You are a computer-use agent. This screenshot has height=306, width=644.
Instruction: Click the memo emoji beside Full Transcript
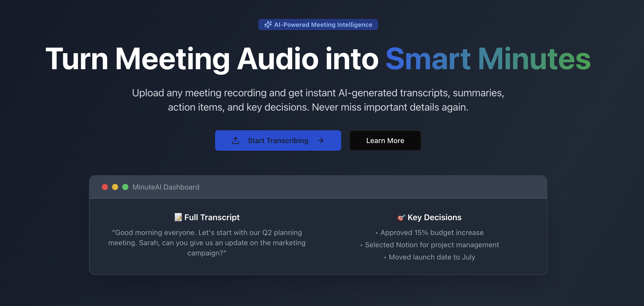click(178, 217)
